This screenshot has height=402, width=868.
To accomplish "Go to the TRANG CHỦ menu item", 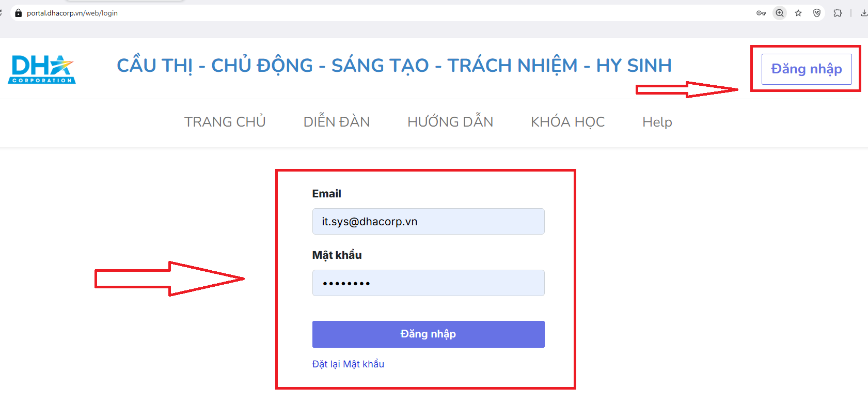I will pos(225,122).
